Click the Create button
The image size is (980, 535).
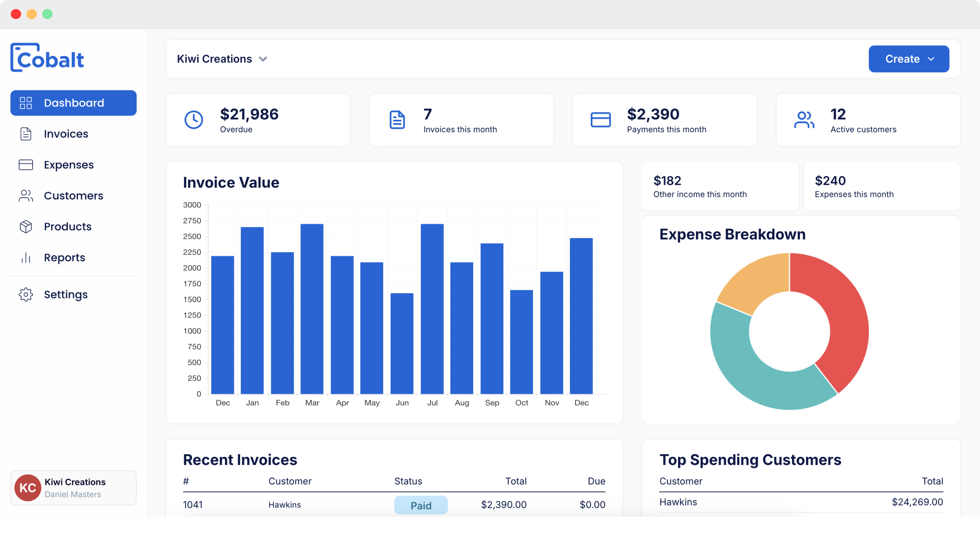(x=910, y=59)
